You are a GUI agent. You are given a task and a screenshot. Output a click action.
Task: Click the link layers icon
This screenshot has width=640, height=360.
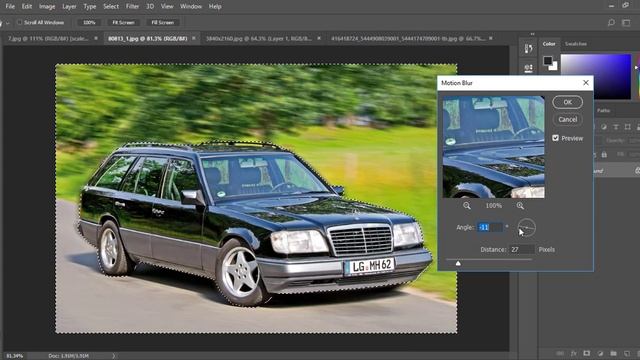(560, 353)
